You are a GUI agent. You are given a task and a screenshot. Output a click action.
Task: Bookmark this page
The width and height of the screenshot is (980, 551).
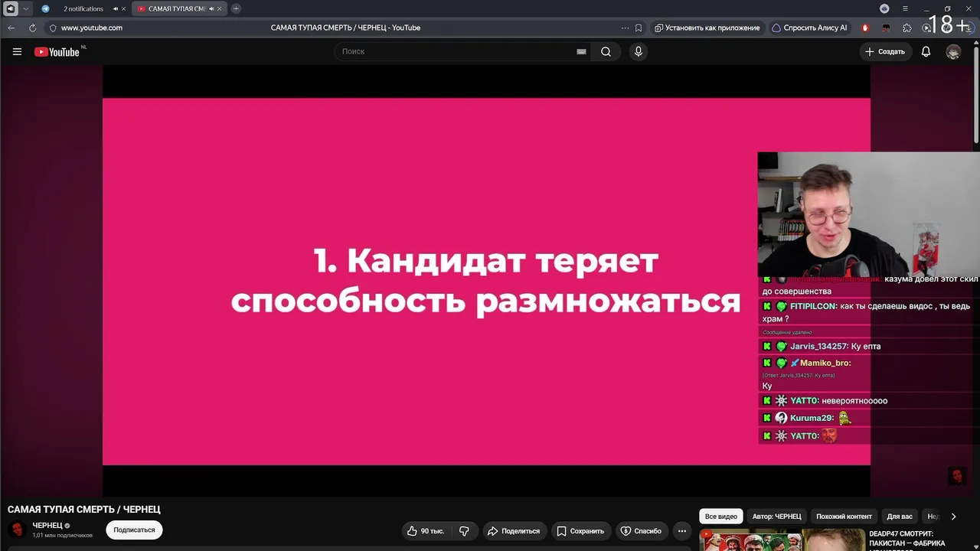pos(639,28)
